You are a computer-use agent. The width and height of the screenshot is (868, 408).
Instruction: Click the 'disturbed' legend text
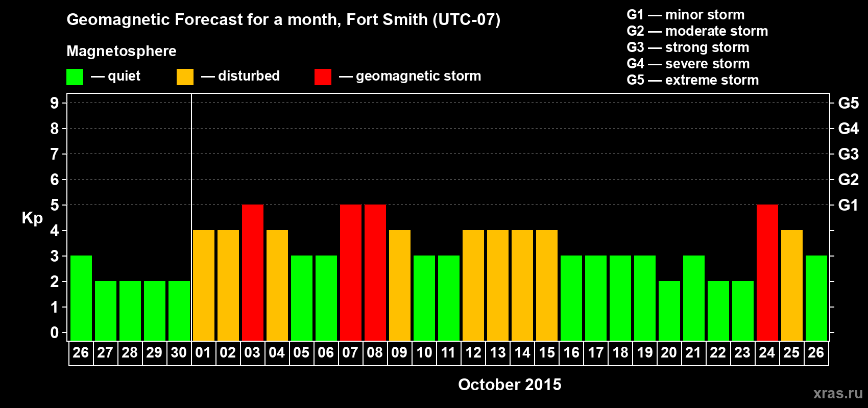(249, 76)
